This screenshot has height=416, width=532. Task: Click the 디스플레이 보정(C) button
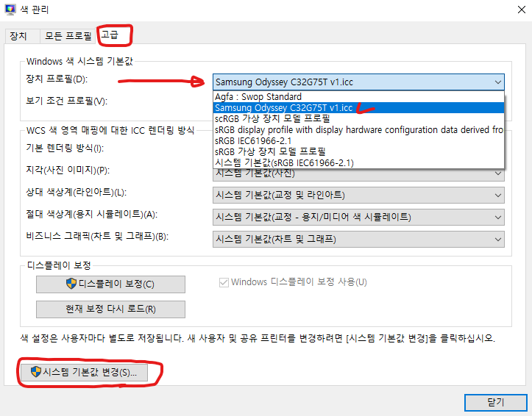[110, 284]
